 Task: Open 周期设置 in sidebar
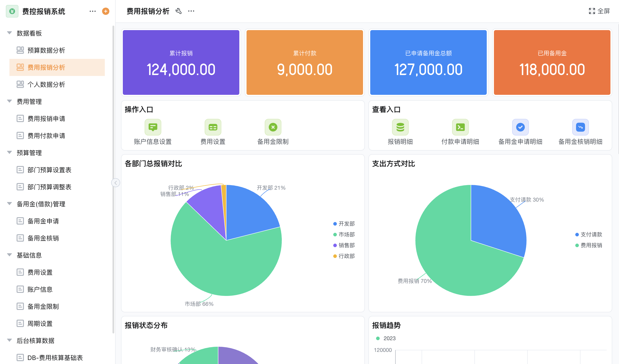point(57,323)
